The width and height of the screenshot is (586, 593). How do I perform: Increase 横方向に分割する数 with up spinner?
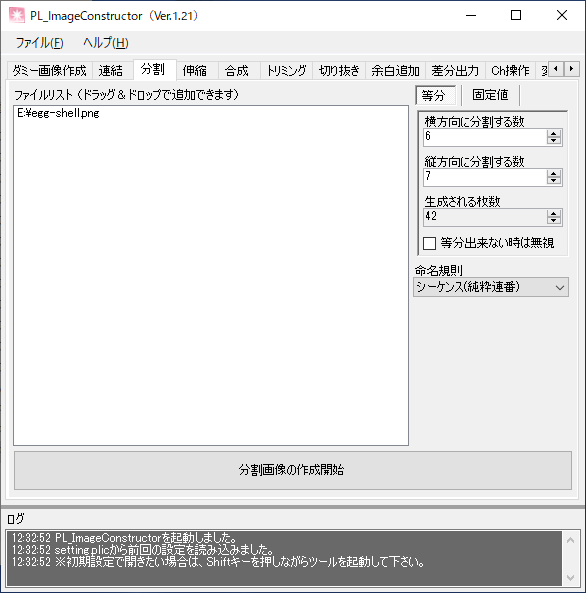[553, 134]
